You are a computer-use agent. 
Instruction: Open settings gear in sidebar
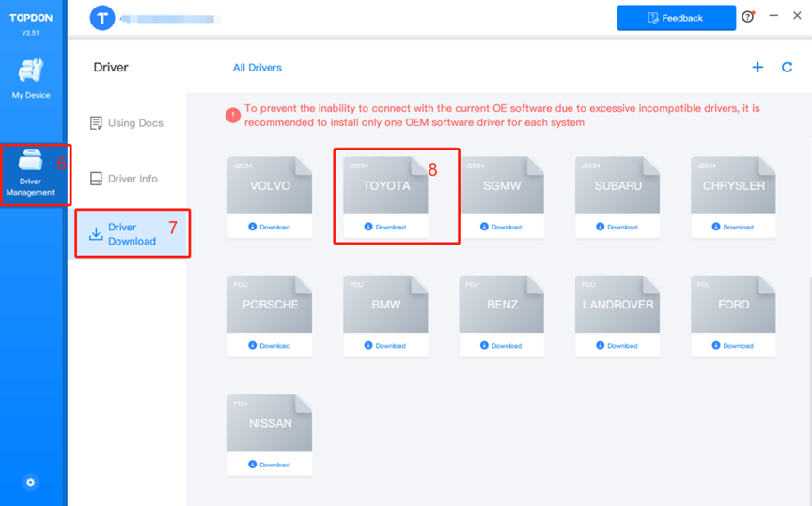click(31, 482)
